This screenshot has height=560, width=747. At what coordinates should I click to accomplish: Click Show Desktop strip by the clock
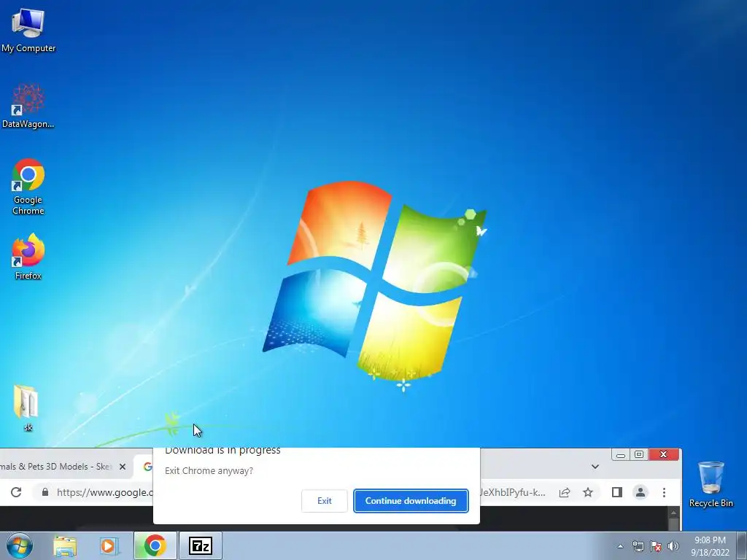pos(741,545)
